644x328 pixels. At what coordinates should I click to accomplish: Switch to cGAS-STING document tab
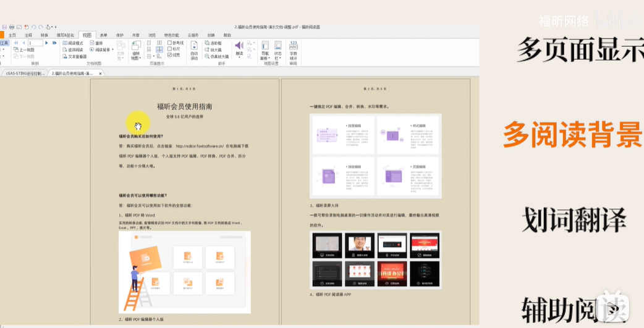(x=25, y=73)
